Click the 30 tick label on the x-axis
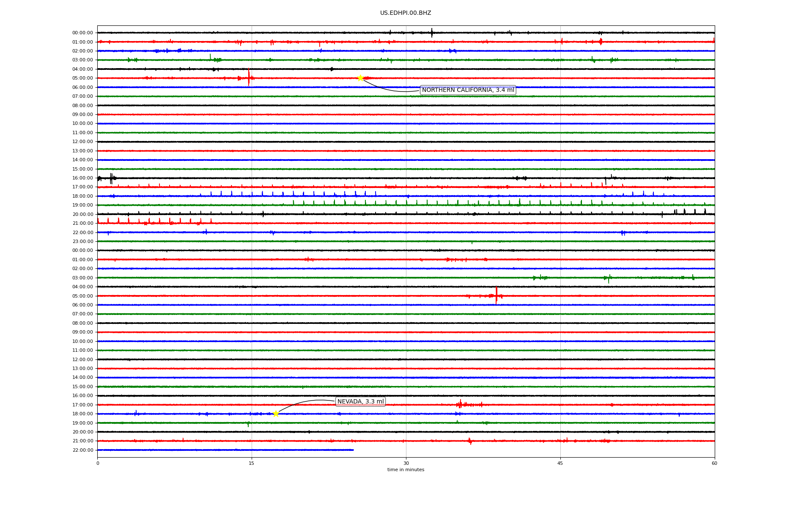Image resolution: width=812 pixels, height=508 pixels. coord(406,463)
